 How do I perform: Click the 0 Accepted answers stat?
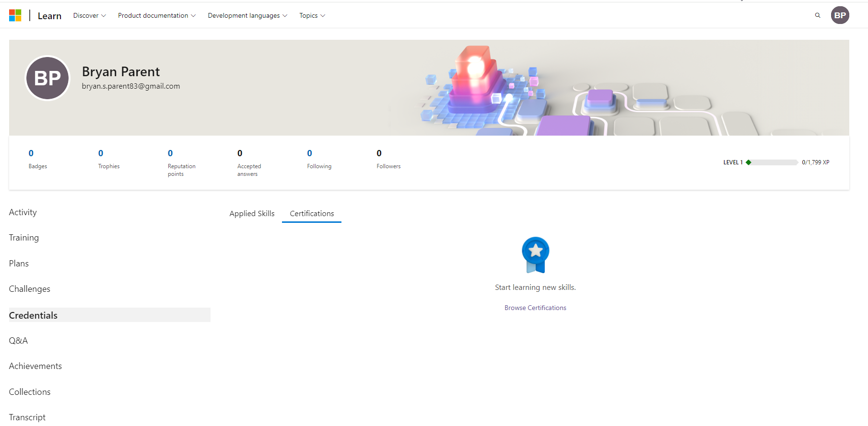point(249,163)
